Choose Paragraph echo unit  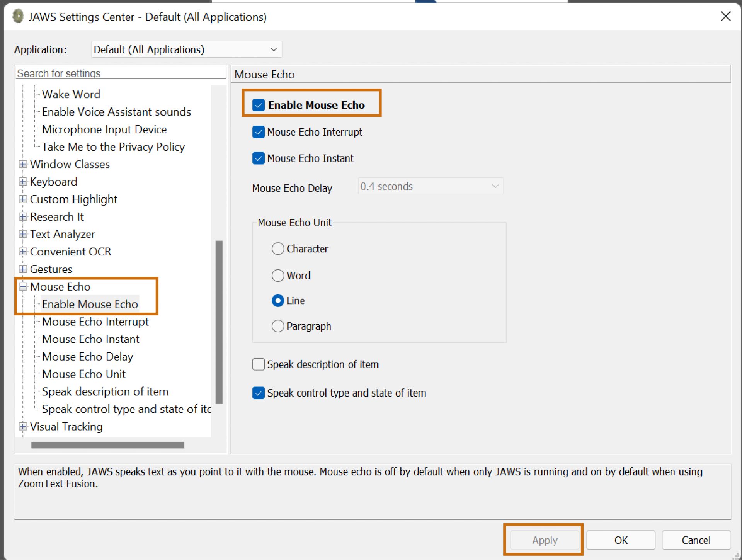(x=277, y=326)
